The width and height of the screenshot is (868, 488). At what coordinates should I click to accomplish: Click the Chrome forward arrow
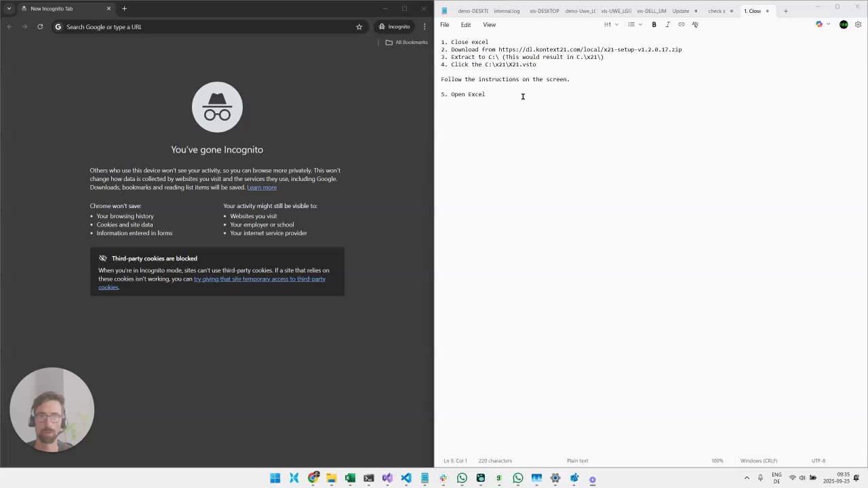(25, 26)
